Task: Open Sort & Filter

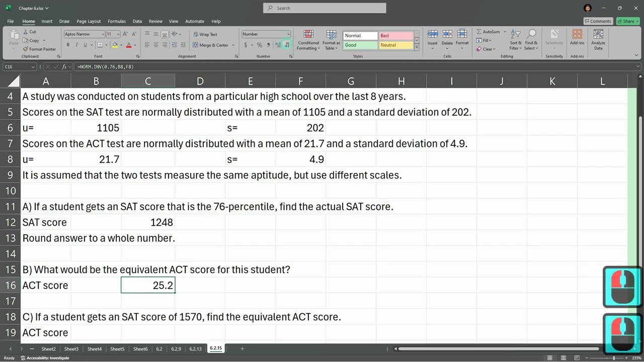Action: tap(516, 40)
